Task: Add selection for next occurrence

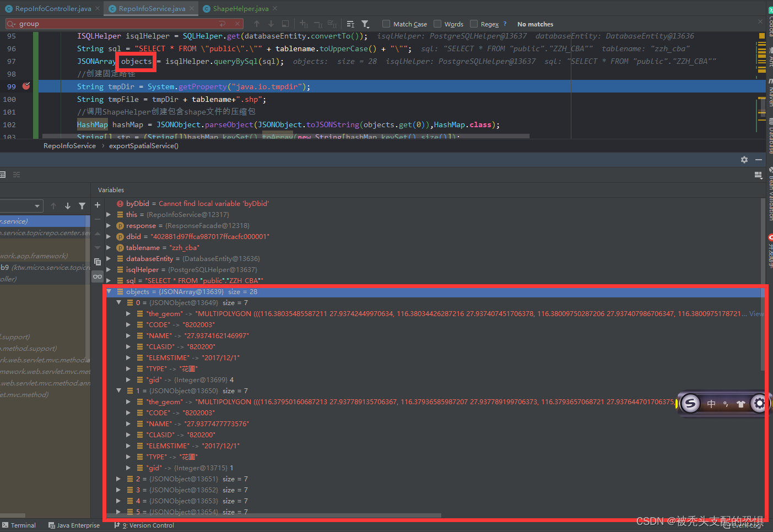Action: (x=304, y=24)
